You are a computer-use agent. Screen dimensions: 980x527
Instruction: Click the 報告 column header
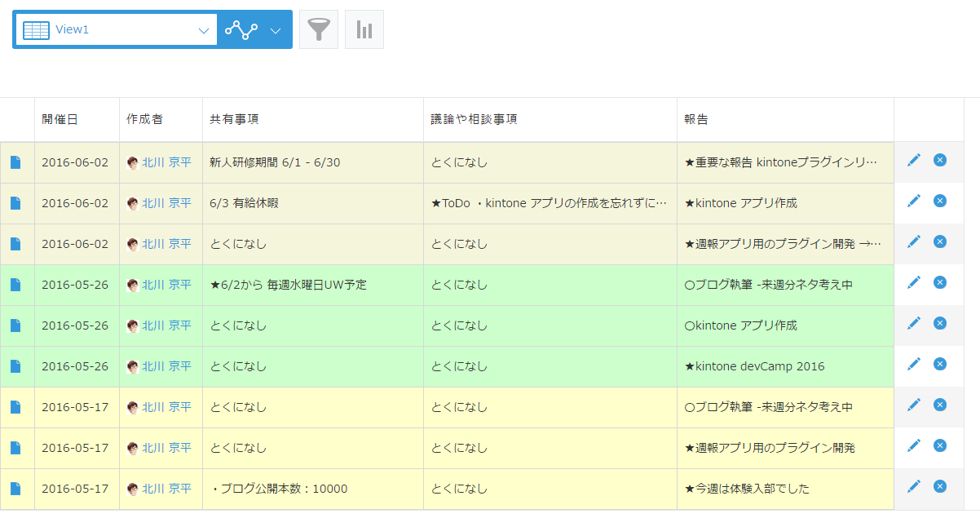pos(696,119)
